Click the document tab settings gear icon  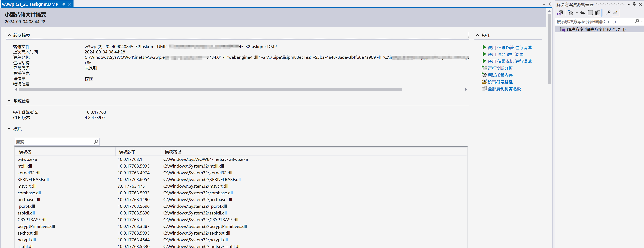pos(550,4)
